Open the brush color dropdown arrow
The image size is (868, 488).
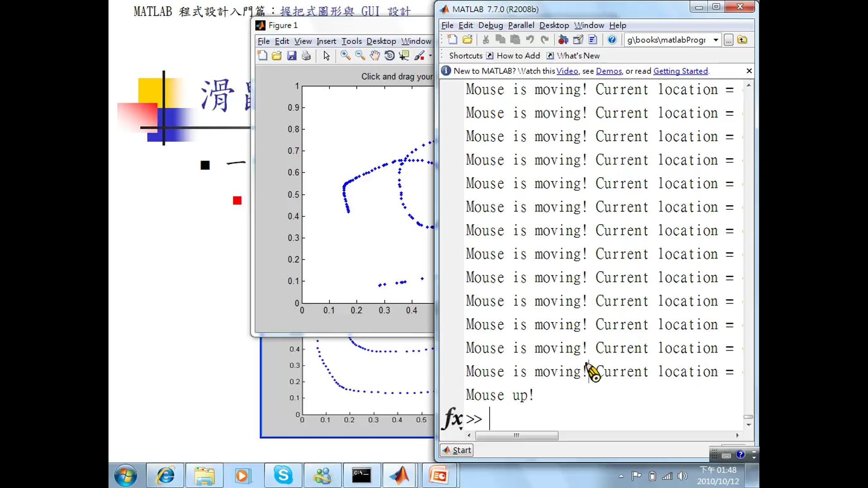click(x=430, y=56)
